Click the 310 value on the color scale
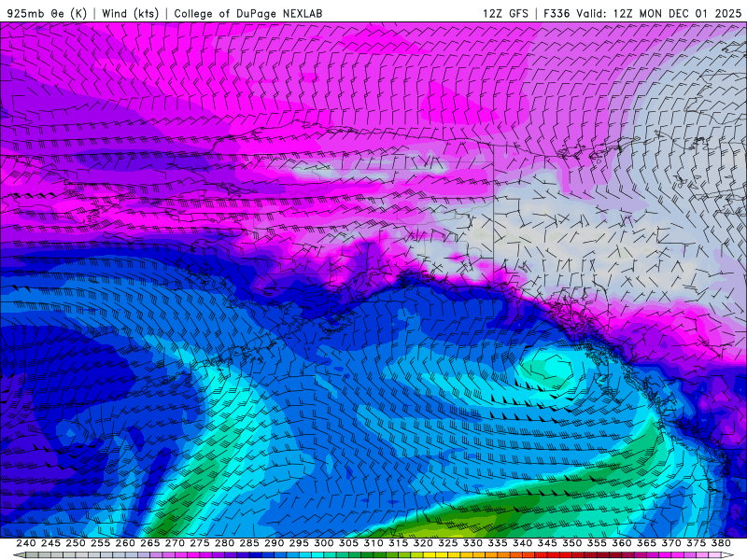This screenshot has height=560, width=747. point(373,543)
